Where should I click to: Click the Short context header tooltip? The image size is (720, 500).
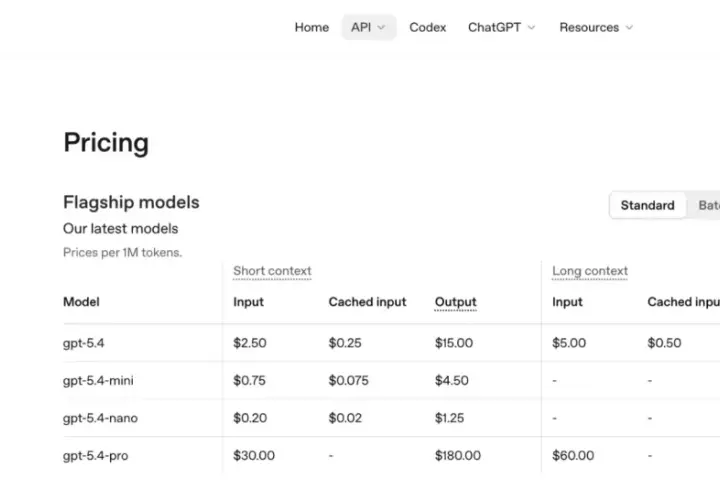272,271
